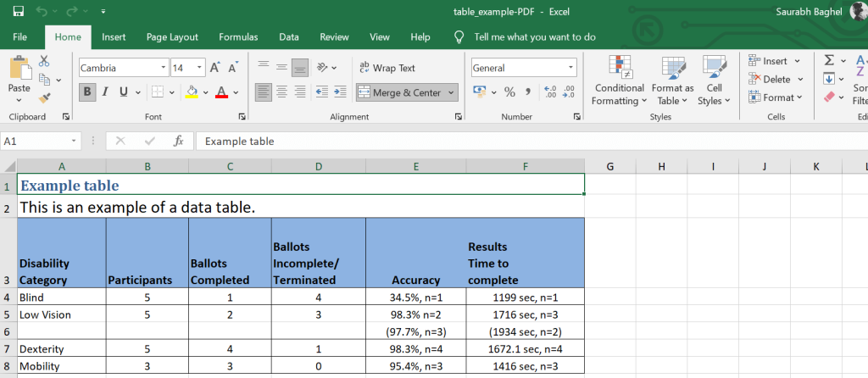Apply Percent Style number format
The image size is (868, 378).
pyautogui.click(x=509, y=92)
